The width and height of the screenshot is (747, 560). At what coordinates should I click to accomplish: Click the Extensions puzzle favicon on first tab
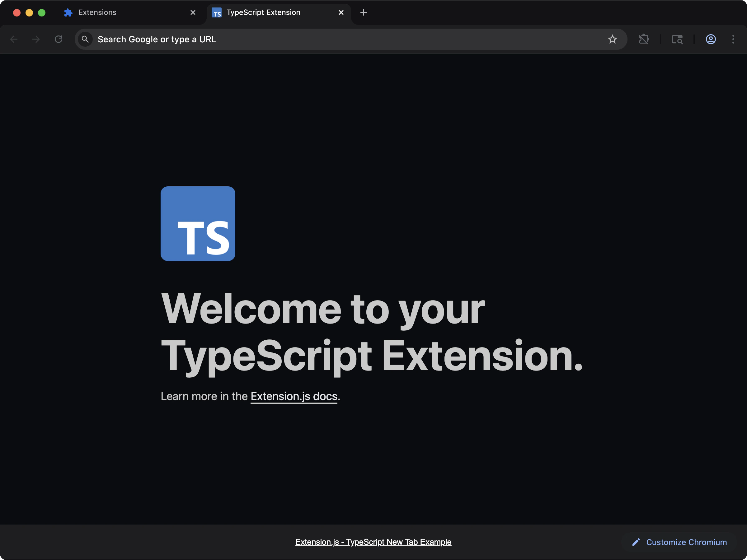68,12
